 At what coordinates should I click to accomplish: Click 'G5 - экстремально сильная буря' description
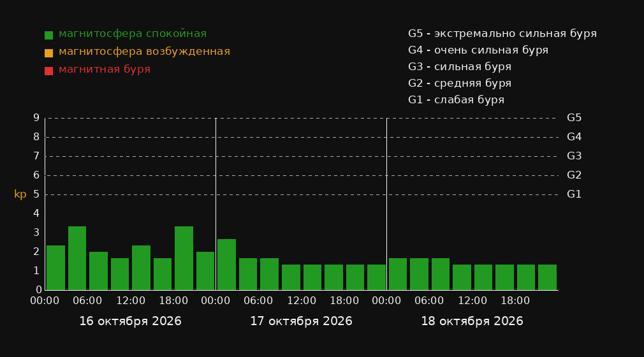(x=502, y=34)
